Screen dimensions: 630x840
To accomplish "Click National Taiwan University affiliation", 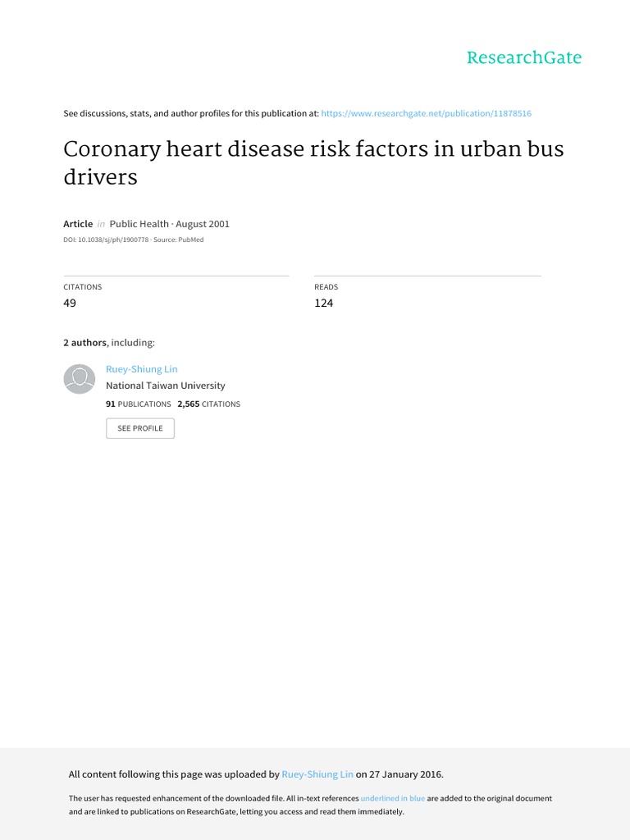I will click(166, 386).
